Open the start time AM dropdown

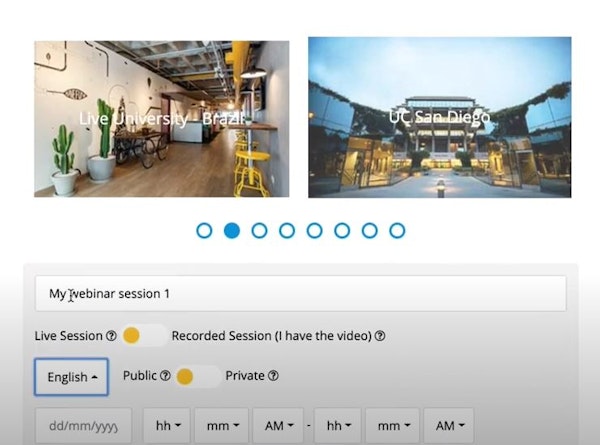coord(278,426)
